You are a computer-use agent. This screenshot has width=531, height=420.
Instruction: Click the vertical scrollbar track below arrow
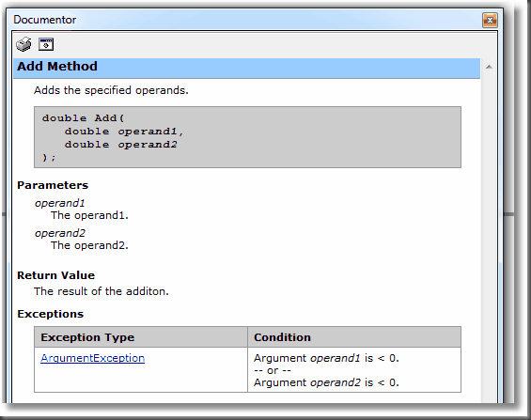coord(489,237)
